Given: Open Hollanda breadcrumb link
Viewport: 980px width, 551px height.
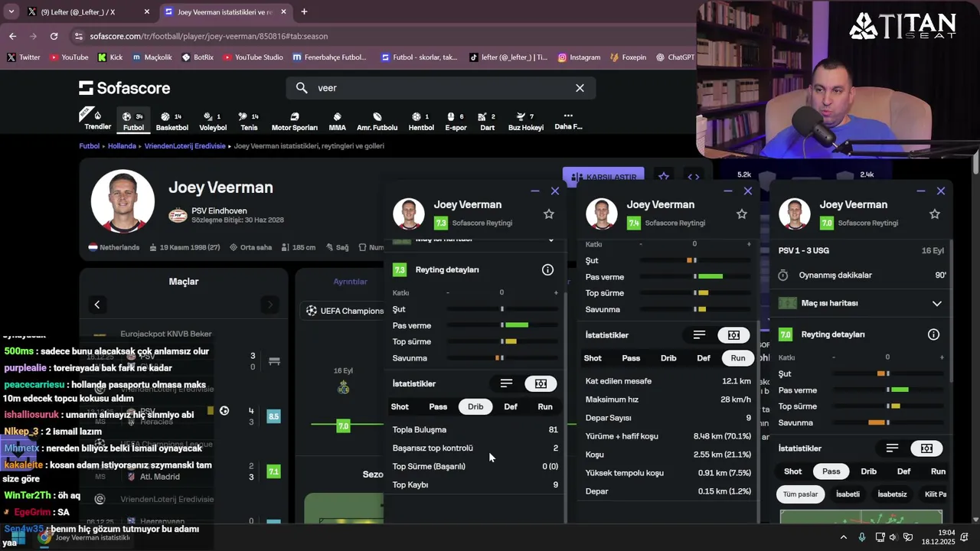Looking at the screenshot, I should 122,145.
